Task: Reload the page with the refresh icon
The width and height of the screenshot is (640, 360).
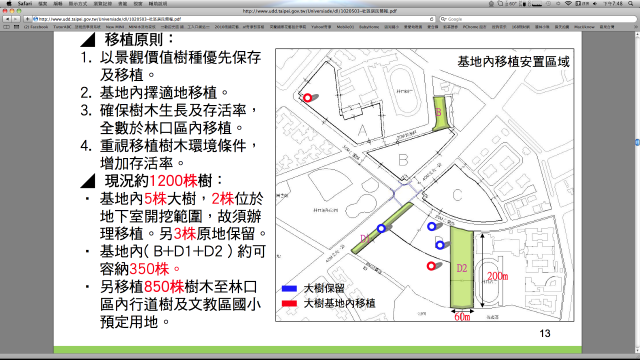Action: pos(431,19)
